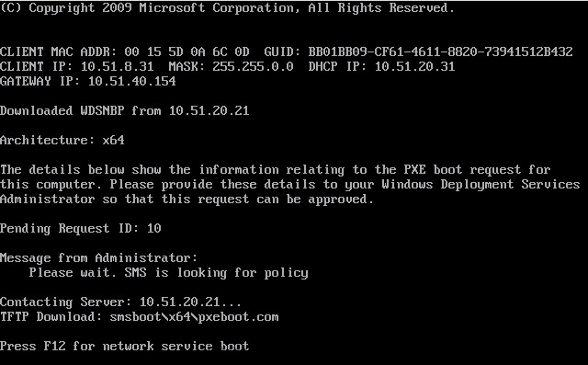The image size is (588, 365).
Task: Click the WDSNBP server address 10.51.20.21
Action: (x=209, y=110)
